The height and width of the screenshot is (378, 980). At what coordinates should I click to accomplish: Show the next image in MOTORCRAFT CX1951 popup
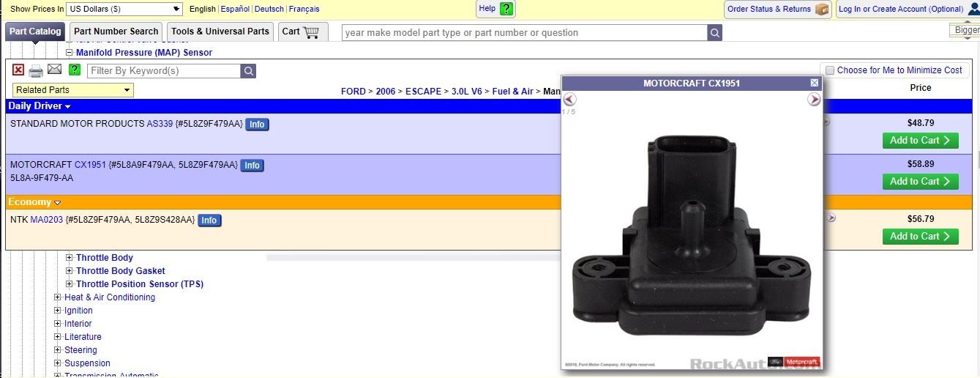tap(814, 100)
